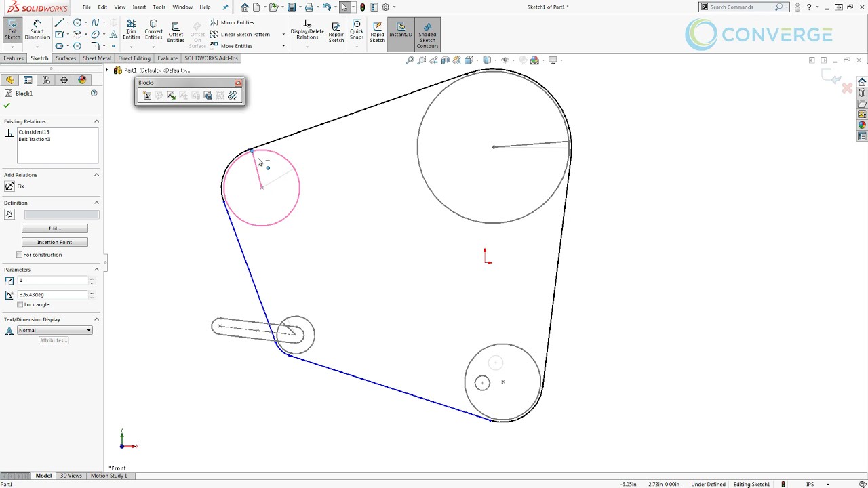Select the Spline sketch tool
Screen dimensions: 868x488
click(95, 22)
